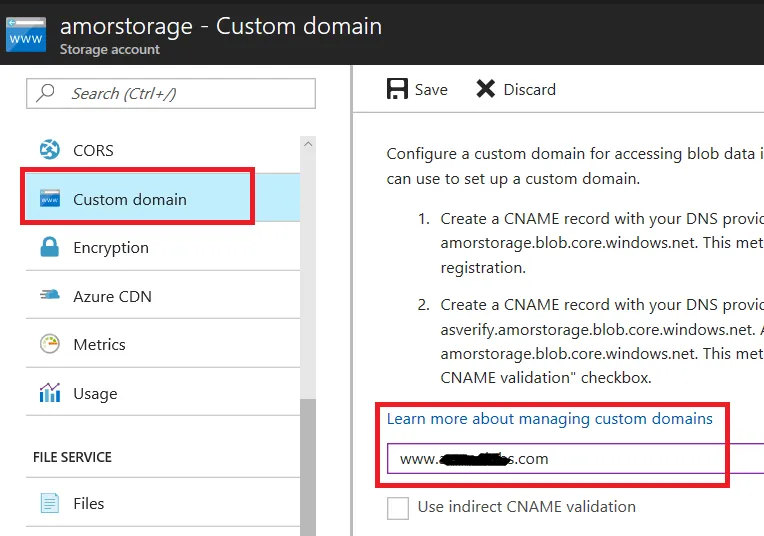Click the Custom domain www icon
Image resolution: width=764 pixels, height=536 pixels.
[x=50, y=199]
